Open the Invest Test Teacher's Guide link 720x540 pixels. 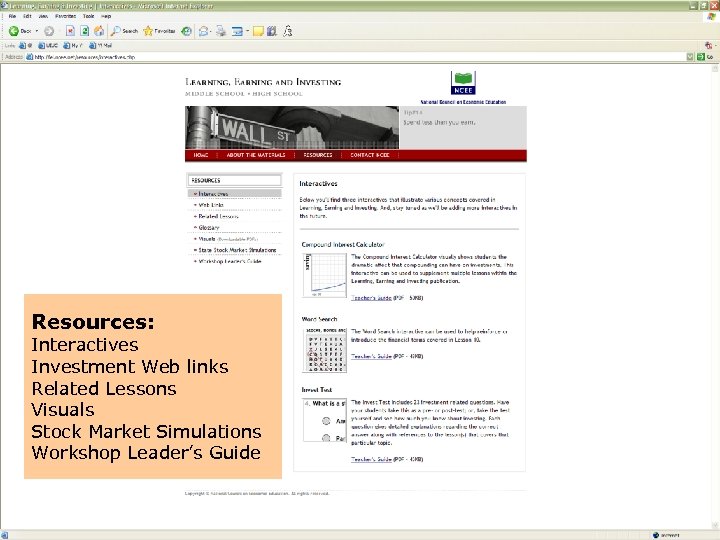pyautogui.click(x=371, y=459)
